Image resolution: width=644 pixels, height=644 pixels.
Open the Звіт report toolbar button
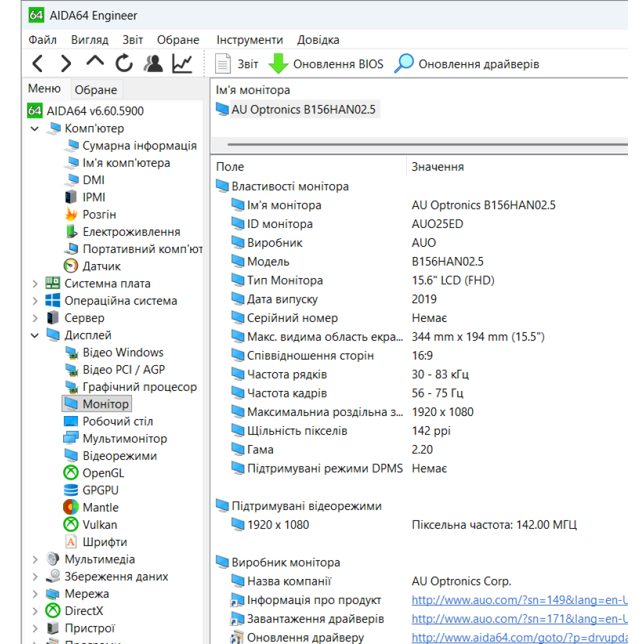point(237,64)
